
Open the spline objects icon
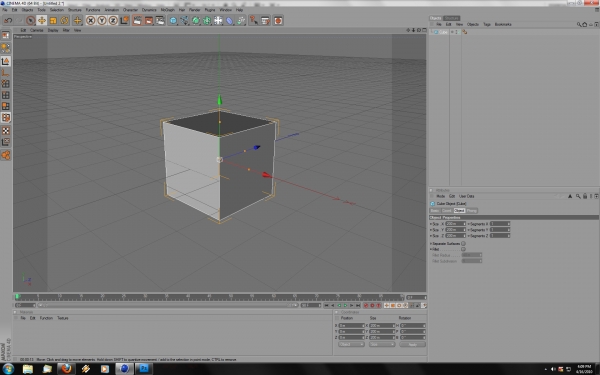(184, 20)
